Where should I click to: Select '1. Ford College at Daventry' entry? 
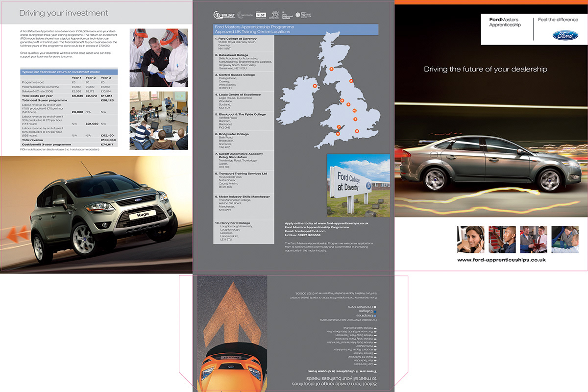[244, 44]
